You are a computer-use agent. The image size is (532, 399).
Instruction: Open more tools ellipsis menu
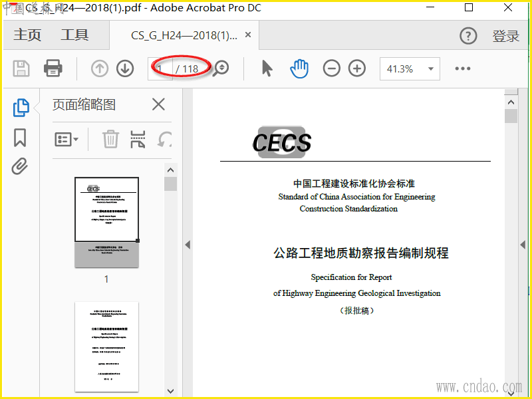point(463,68)
